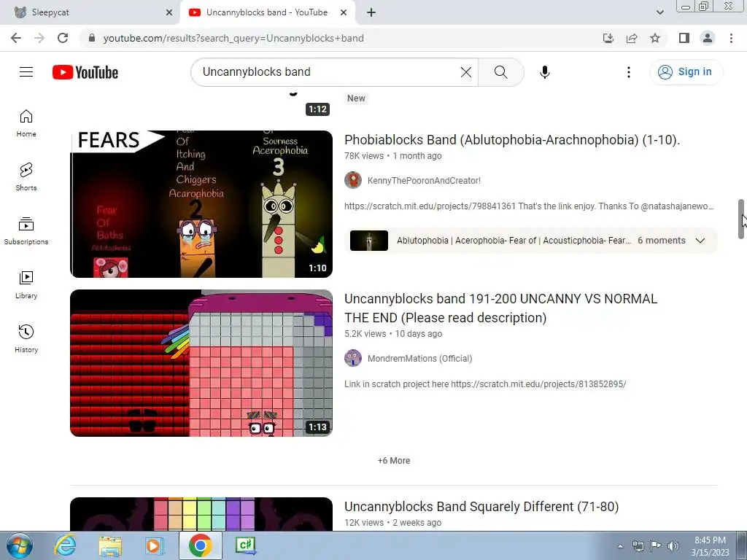
Task: Switch to the Sleepycat tab
Action: click(90, 12)
